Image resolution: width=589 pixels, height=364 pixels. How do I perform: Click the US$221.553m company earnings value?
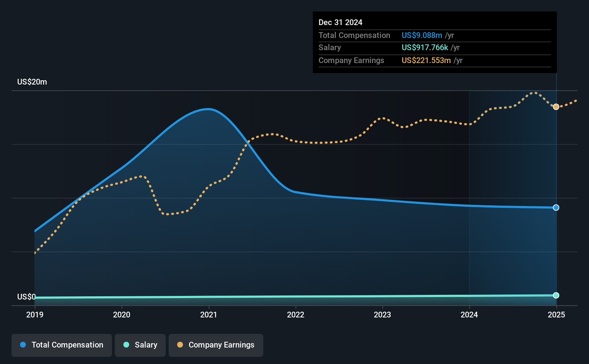(426, 60)
